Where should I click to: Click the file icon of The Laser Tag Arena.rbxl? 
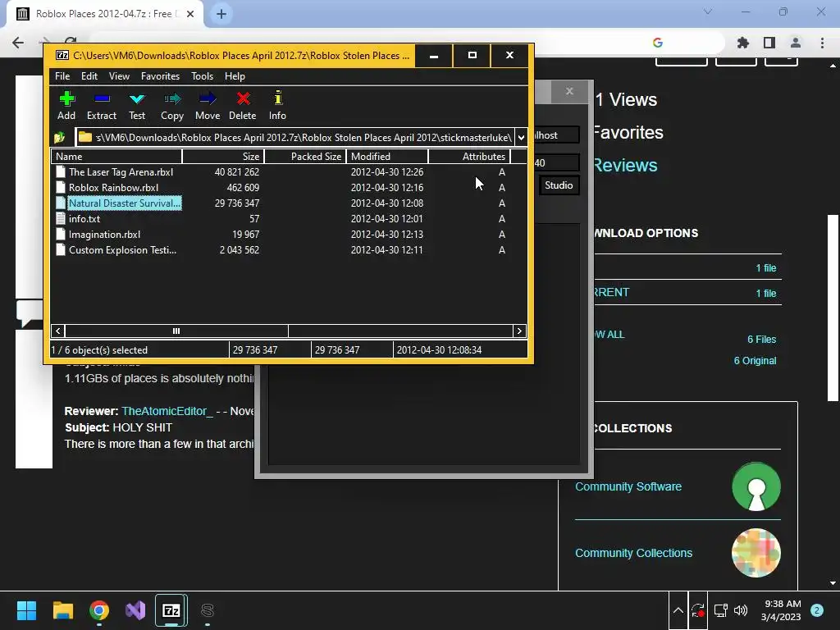61,172
